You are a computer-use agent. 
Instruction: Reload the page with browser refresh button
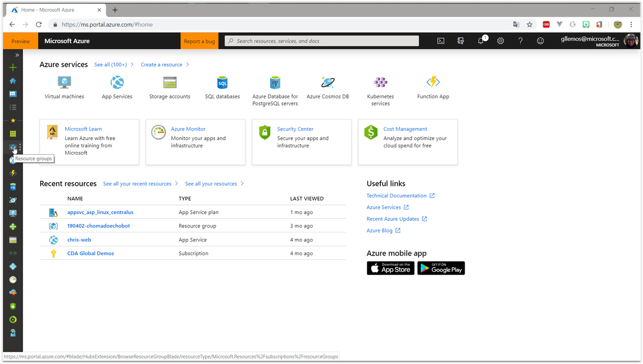[39, 24]
